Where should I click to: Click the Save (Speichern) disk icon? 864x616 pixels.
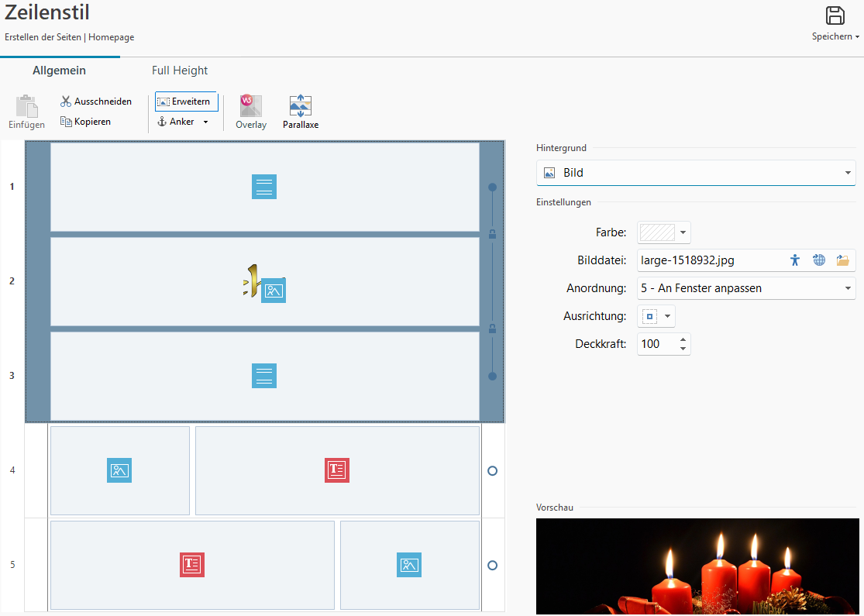(835, 16)
